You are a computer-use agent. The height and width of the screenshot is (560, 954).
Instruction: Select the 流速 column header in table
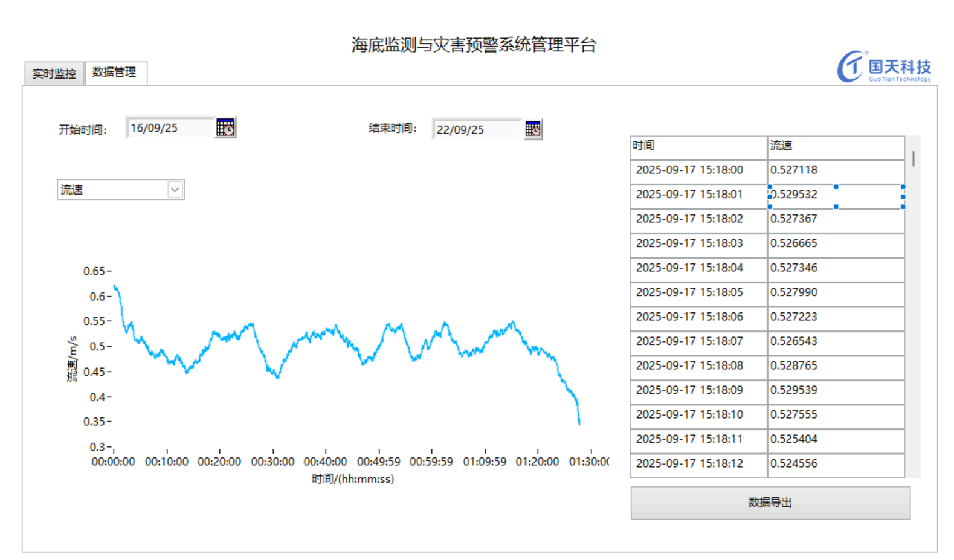click(x=835, y=146)
